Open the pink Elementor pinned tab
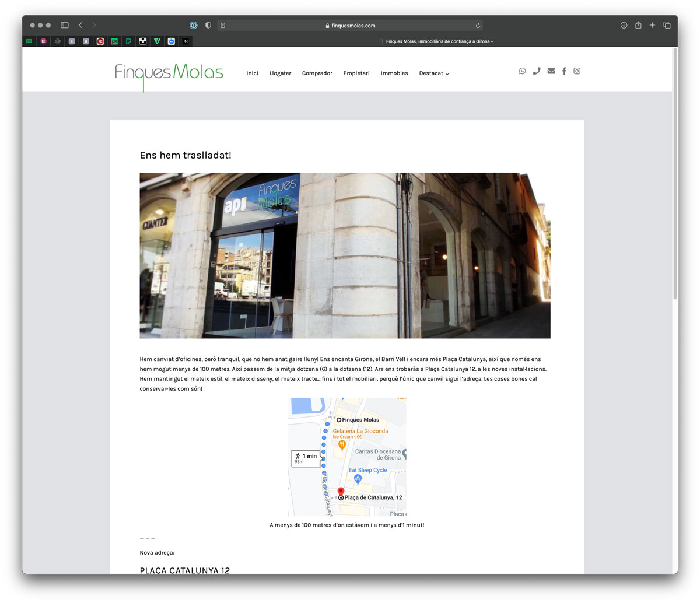 [43, 41]
